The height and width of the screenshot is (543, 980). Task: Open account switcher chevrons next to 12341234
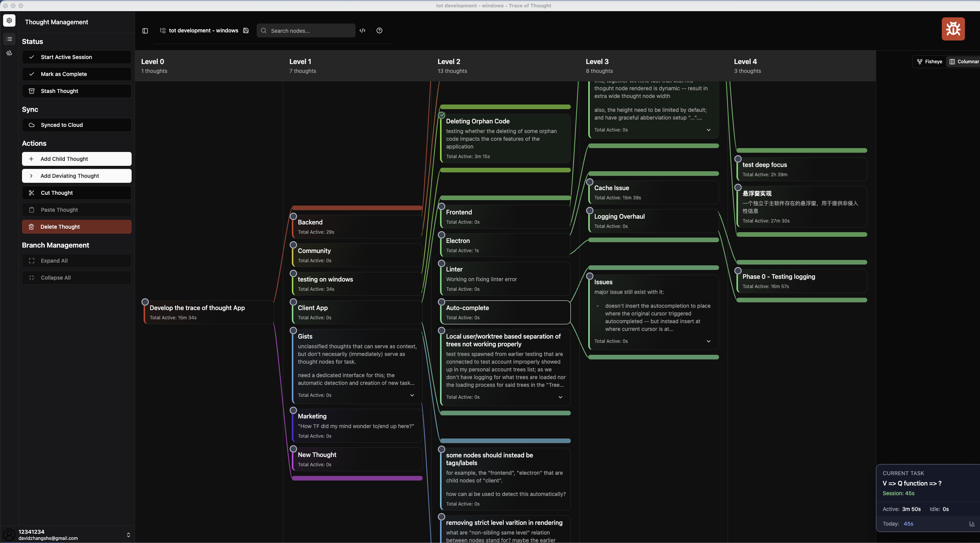129,535
